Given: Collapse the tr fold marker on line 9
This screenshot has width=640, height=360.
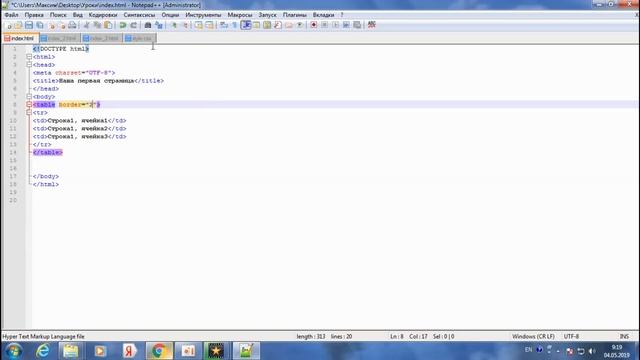Looking at the screenshot, I should [x=29, y=112].
